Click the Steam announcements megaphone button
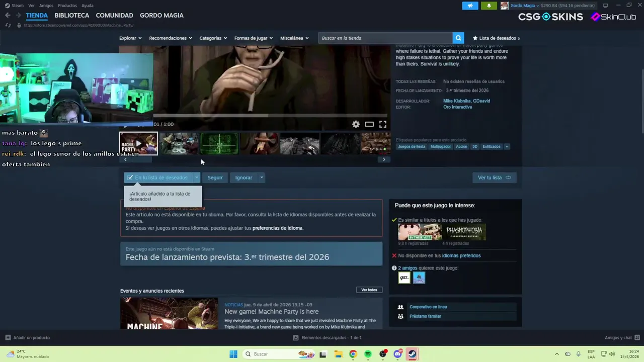The image size is (644, 362). click(x=470, y=6)
